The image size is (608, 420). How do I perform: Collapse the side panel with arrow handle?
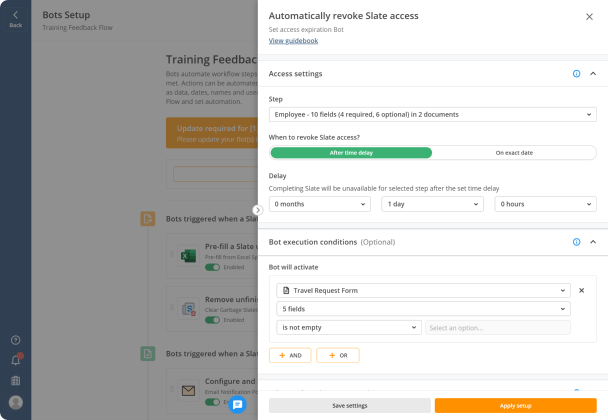point(257,210)
